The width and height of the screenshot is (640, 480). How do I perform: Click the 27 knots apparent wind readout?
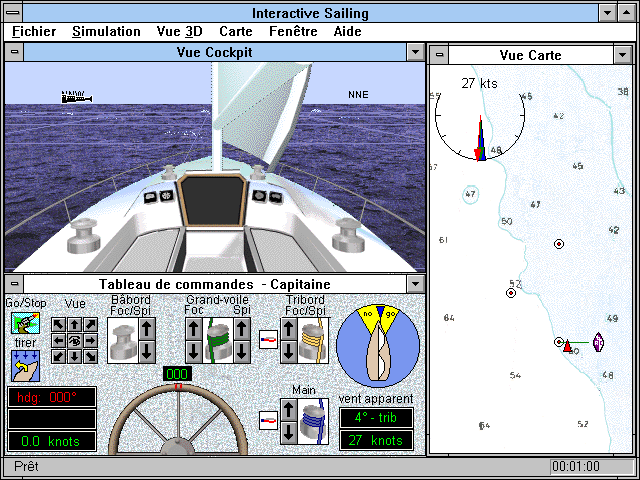(x=376, y=440)
